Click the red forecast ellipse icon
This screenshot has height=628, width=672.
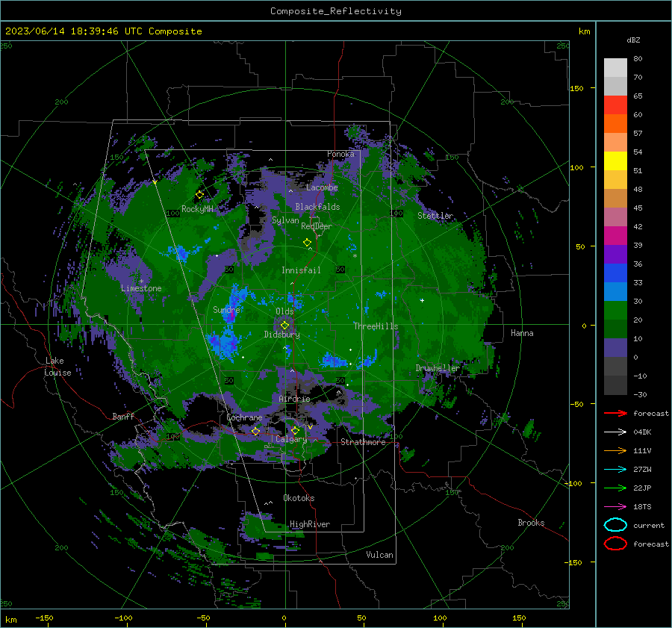(x=615, y=544)
